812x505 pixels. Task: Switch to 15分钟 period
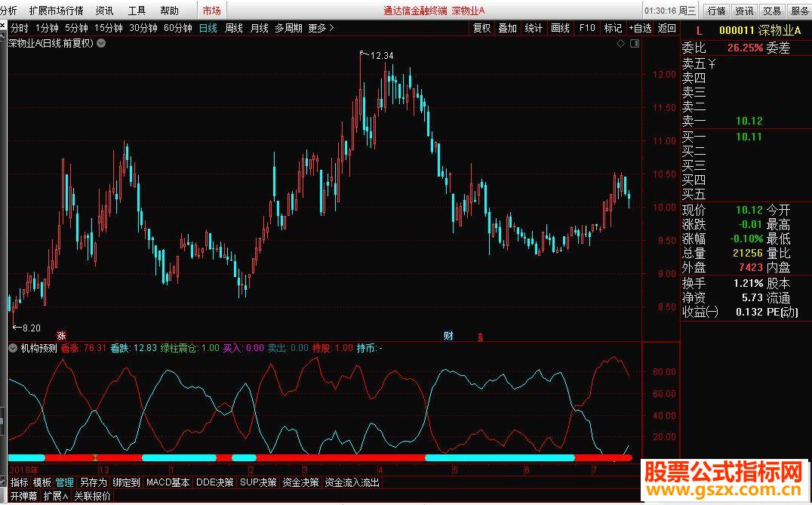pyautogui.click(x=108, y=28)
